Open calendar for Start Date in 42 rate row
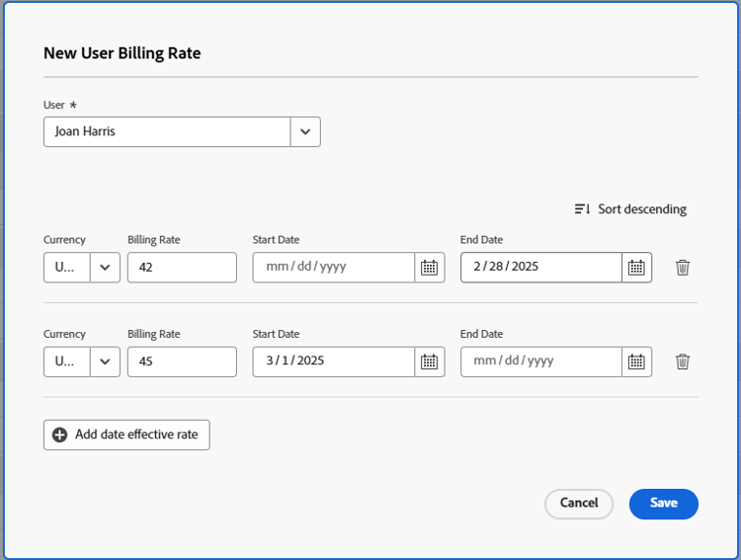Screen dimensions: 741x560 pyautogui.click(x=429, y=268)
